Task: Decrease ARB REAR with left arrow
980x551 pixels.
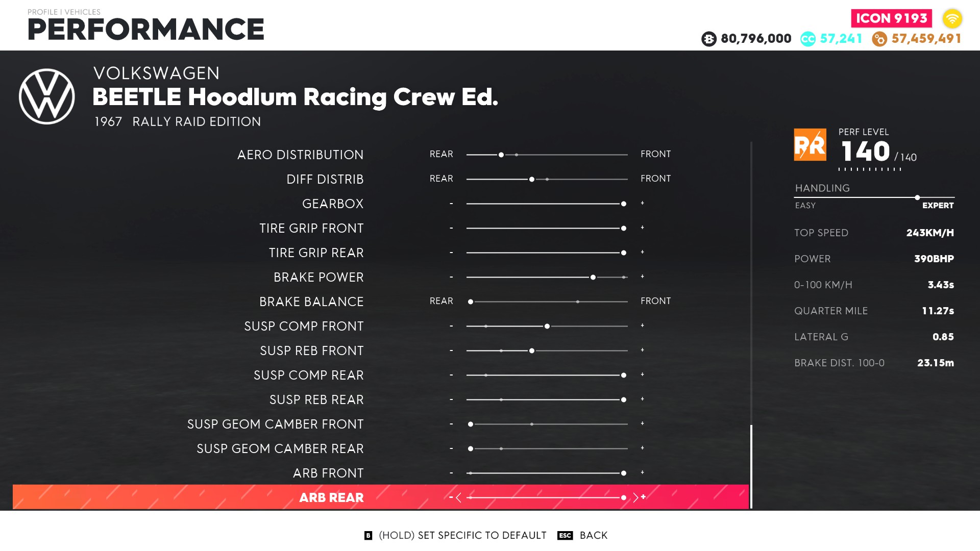Action: click(458, 497)
